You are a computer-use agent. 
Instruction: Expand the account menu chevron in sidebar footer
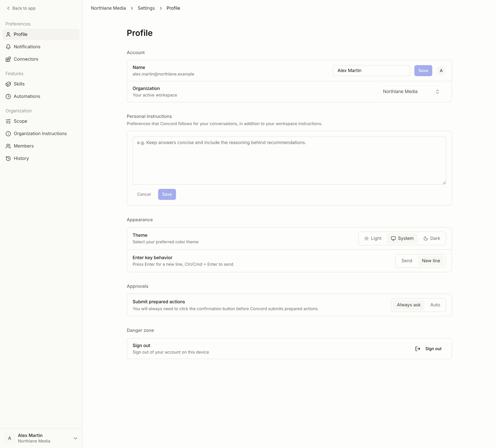[x=76, y=438]
